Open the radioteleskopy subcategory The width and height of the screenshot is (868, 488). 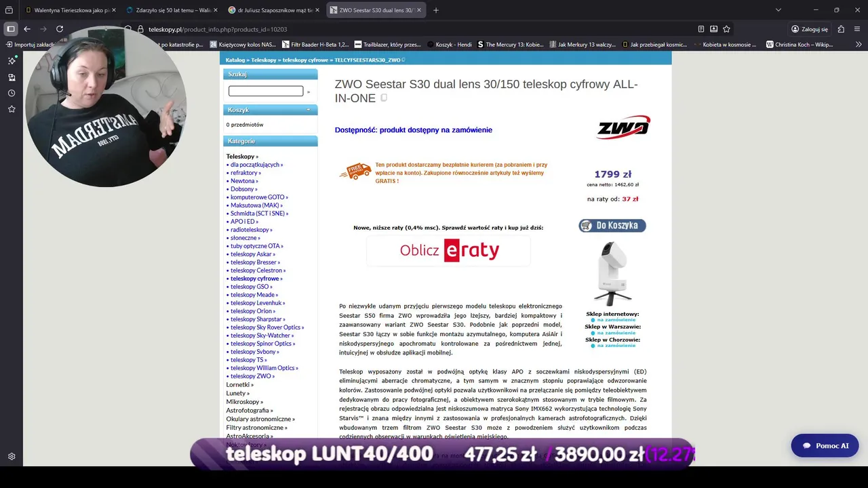point(251,230)
